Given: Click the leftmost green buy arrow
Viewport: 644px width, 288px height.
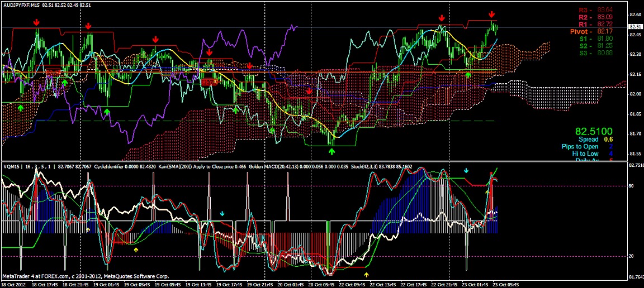Looking at the screenshot, I should coord(21,107).
